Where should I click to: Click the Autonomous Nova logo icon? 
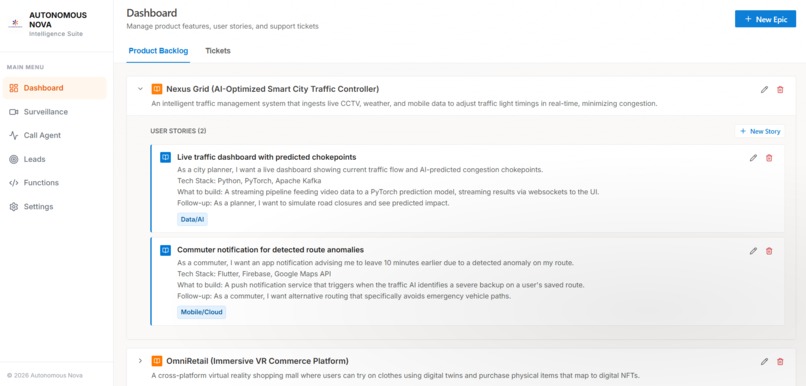tap(15, 24)
